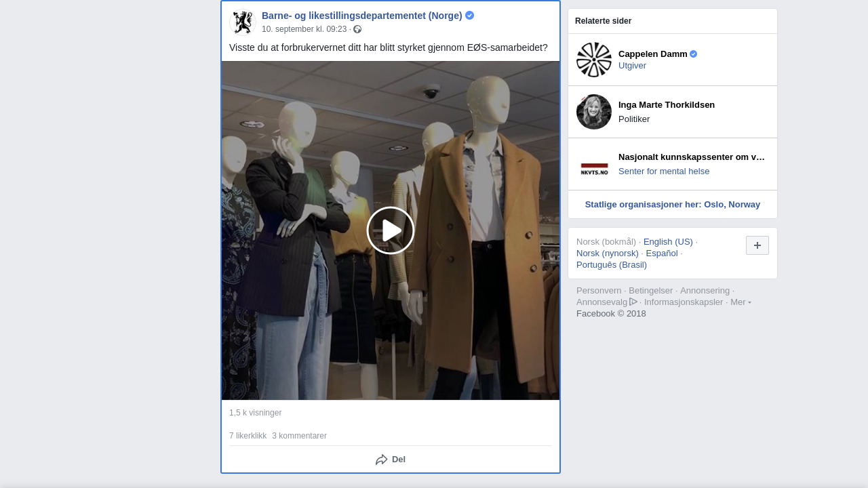Viewport: 868px width, 488px height.
Task: Expand the Mer footer dropdown
Action: pyautogui.click(x=741, y=302)
